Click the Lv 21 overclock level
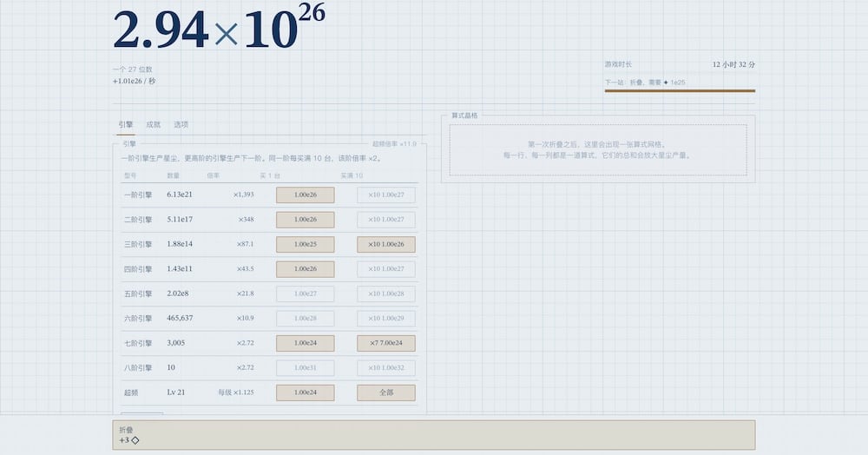 (x=176, y=392)
